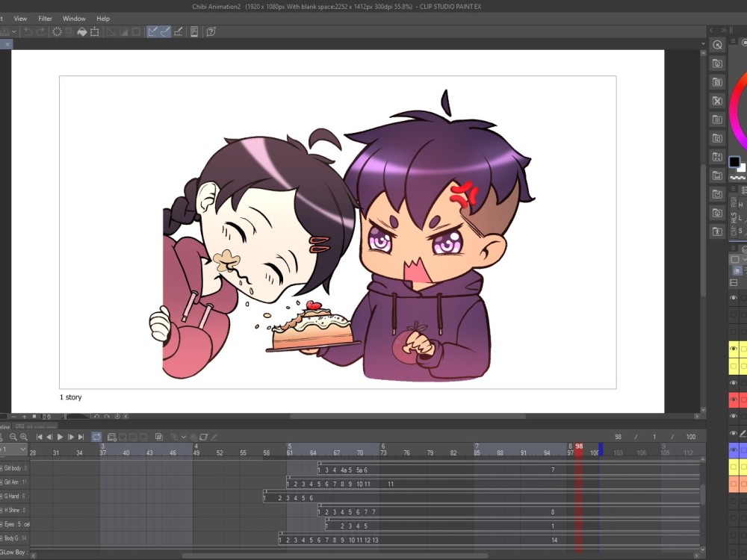Viewport: 747px width, 560px height.
Task: Collapse the Eyes timeline track
Action: pyautogui.click(x=1, y=524)
